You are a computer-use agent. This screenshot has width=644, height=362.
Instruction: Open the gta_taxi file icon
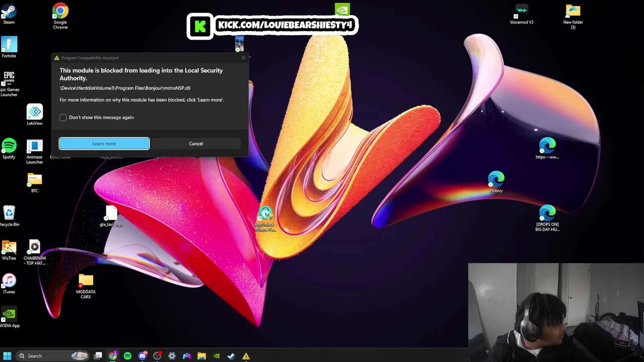tap(111, 216)
